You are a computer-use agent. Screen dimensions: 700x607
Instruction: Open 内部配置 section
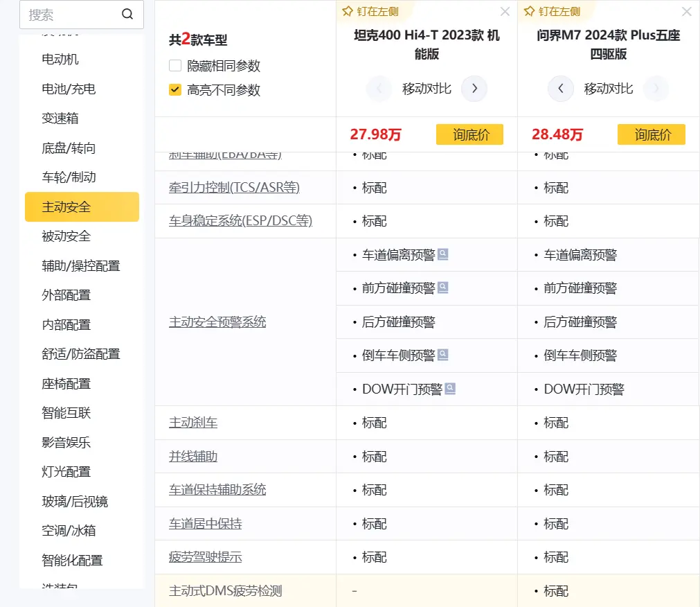pos(66,325)
